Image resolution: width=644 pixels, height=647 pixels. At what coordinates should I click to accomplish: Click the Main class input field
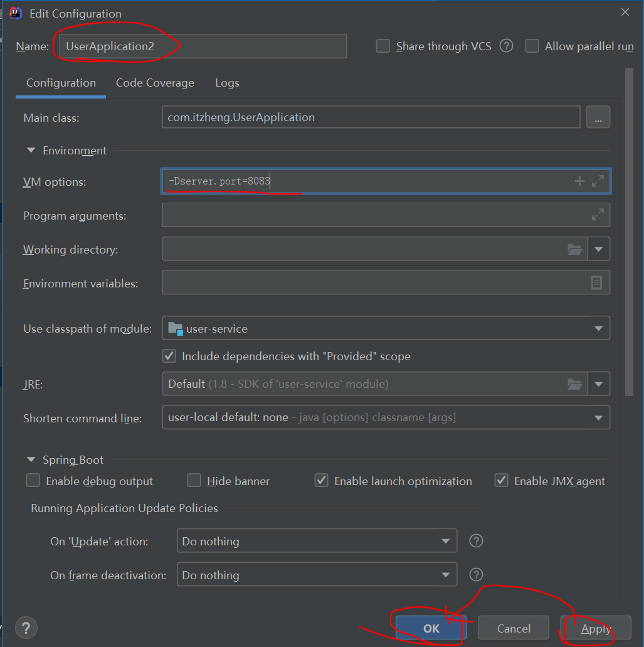coord(371,117)
